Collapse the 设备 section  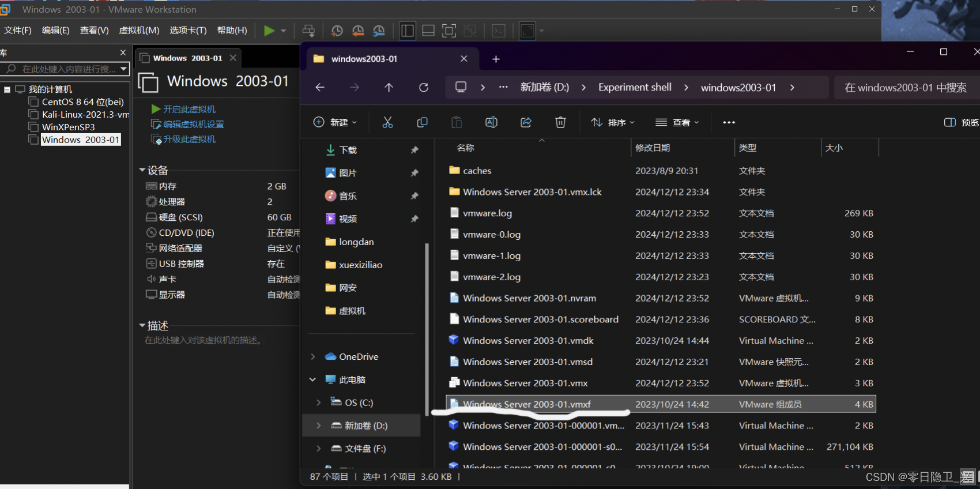[142, 170]
